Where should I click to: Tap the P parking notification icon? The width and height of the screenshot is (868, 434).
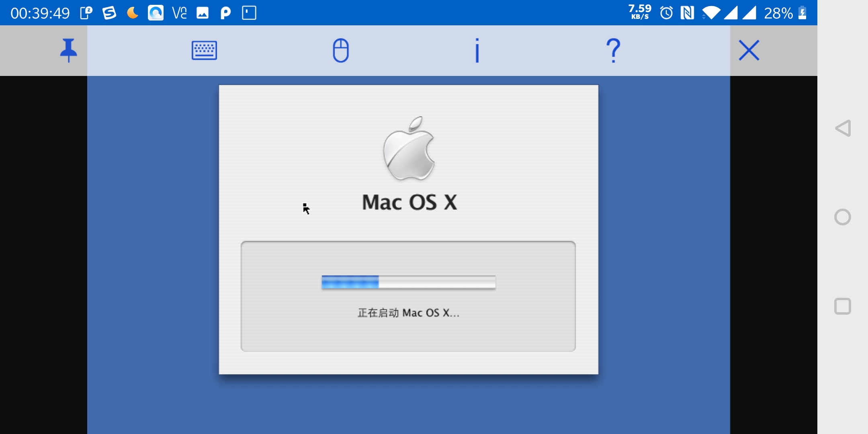click(x=226, y=13)
